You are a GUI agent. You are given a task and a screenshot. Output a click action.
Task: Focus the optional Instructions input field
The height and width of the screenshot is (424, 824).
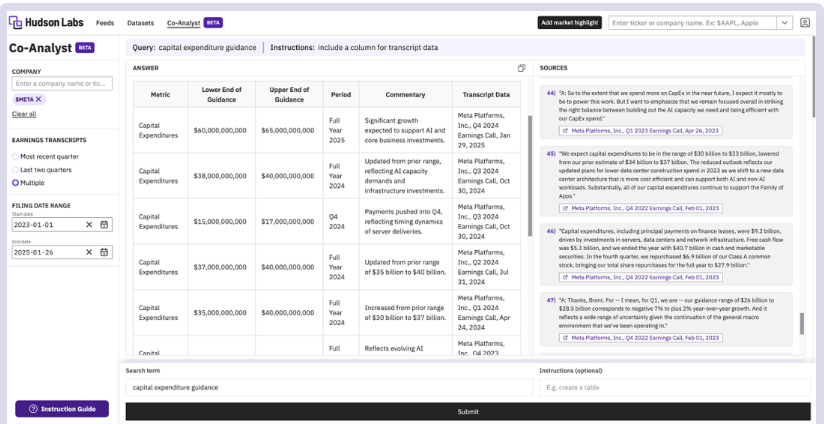tap(673, 387)
